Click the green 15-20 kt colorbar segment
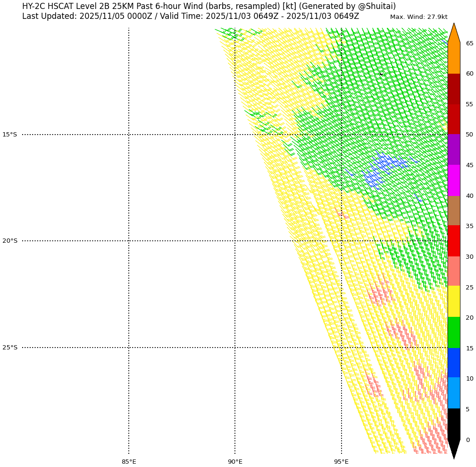This screenshot has width=476, height=467. (x=454, y=332)
